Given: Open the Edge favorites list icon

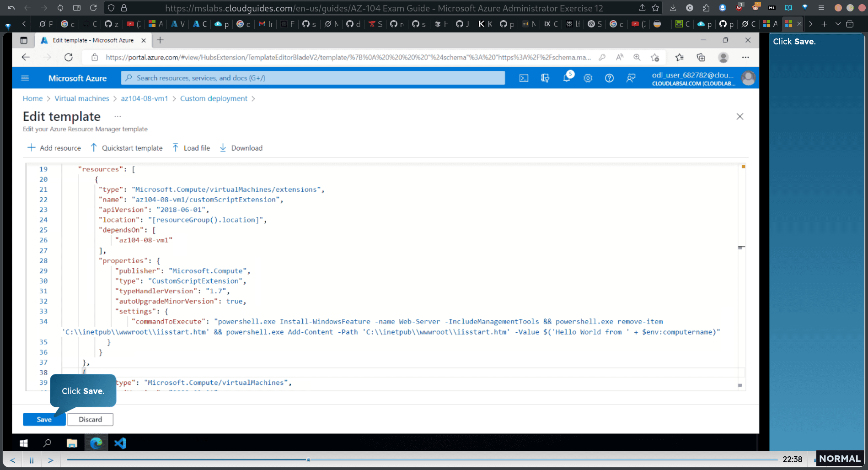Looking at the screenshot, I should tap(679, 57).
